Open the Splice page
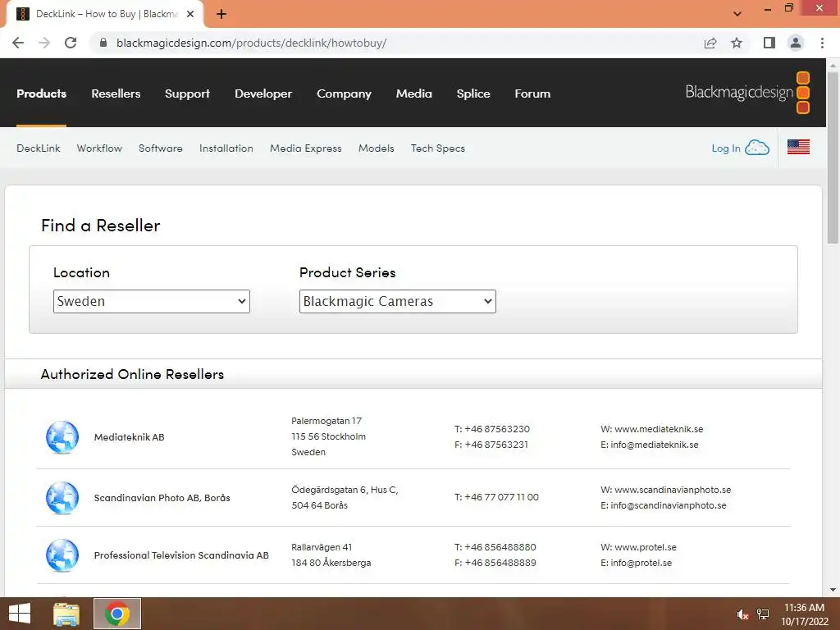Screen dimensions: 840x630 coord(473,94)
